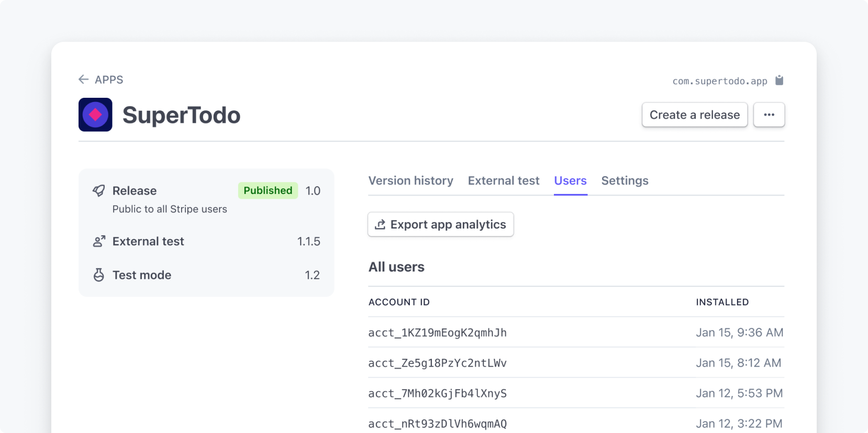Screen dimensions: 868x433
Task: Click the ACCOUNT ID column header
Action: click(399, 302)
